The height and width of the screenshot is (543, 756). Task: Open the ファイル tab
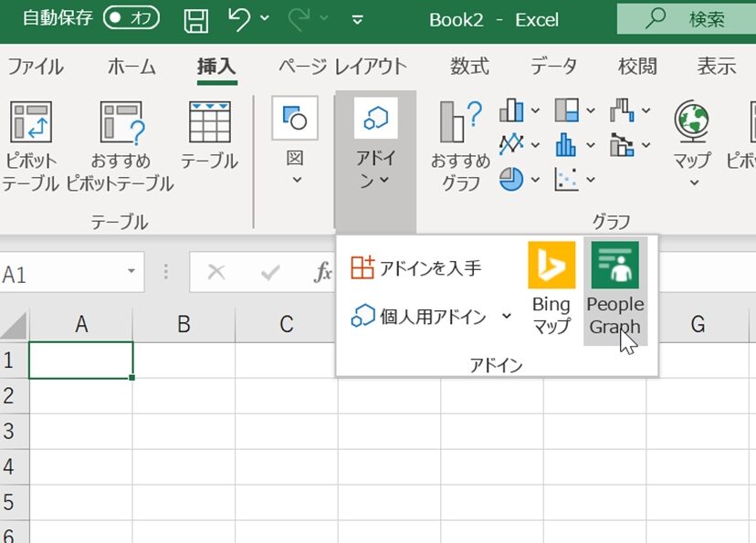coord(36,66)
